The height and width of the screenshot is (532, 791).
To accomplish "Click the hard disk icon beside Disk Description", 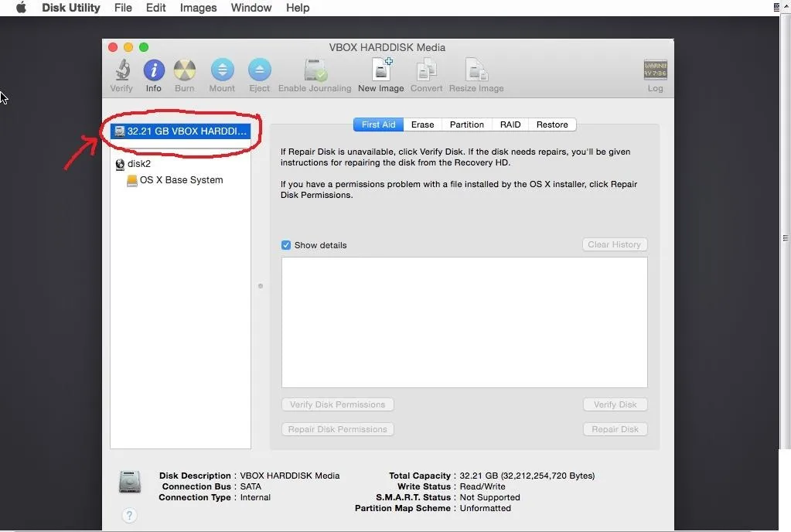I will click(130, 482).
